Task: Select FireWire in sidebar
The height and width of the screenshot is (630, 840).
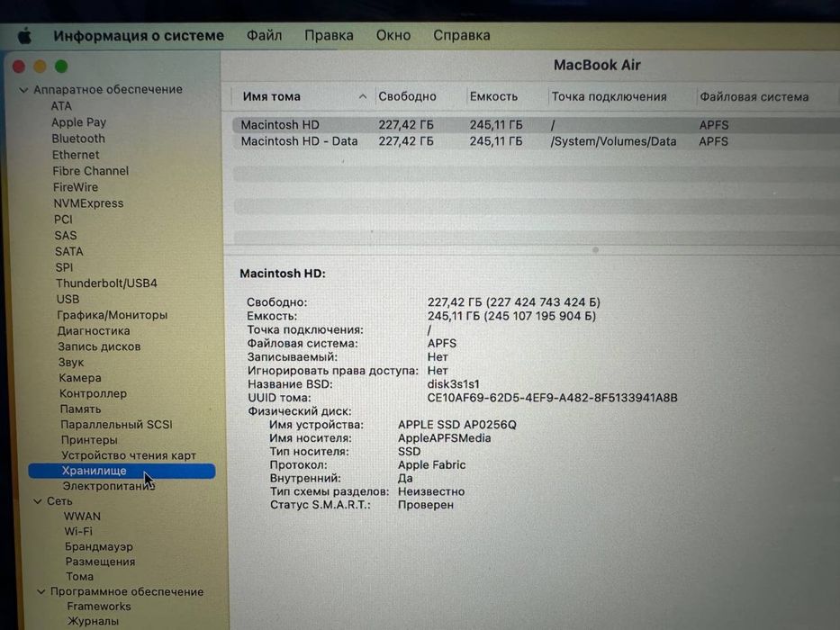Action: 76,187
